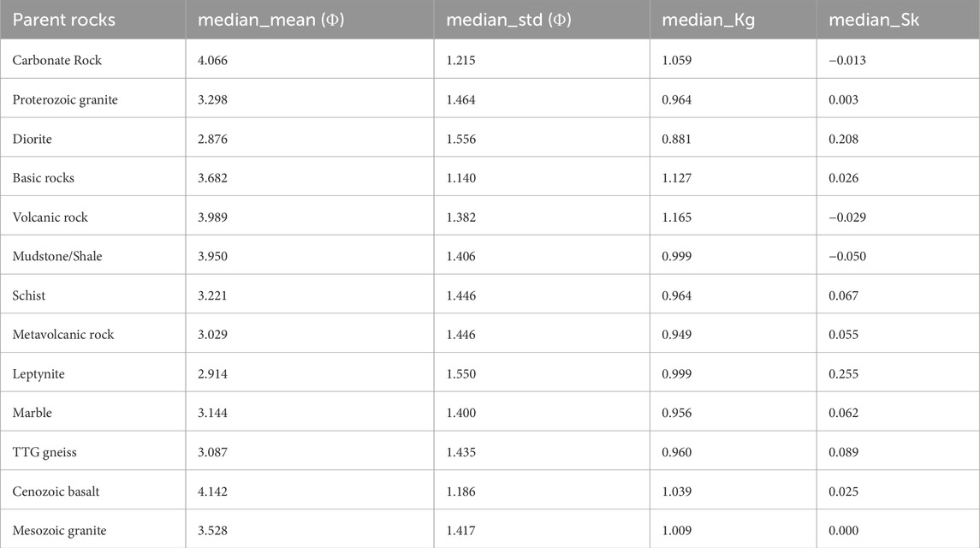Click the "Parent rocks" column header
Viewport: 980px width, 548px height.
[x=64, y=20]
